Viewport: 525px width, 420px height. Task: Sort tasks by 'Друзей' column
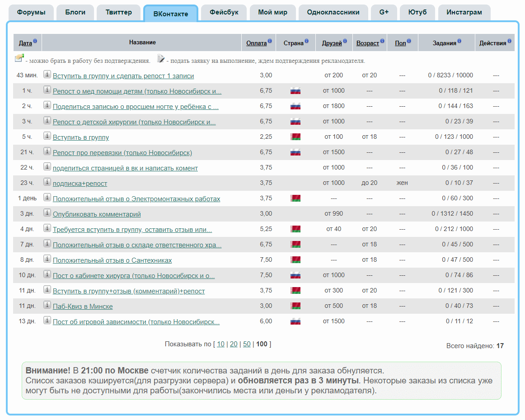coord(332,43)
